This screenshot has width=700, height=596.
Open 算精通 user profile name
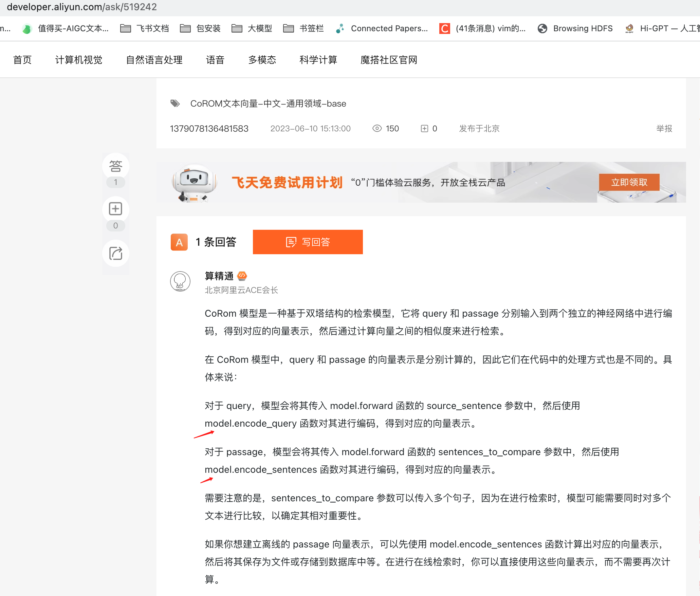(219, 276)
